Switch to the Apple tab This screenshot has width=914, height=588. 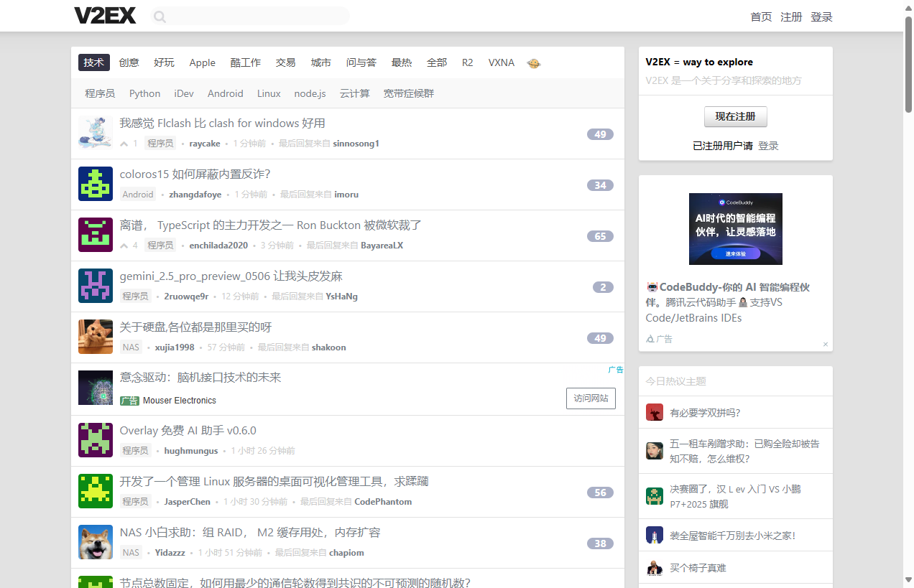coord(202,63)
